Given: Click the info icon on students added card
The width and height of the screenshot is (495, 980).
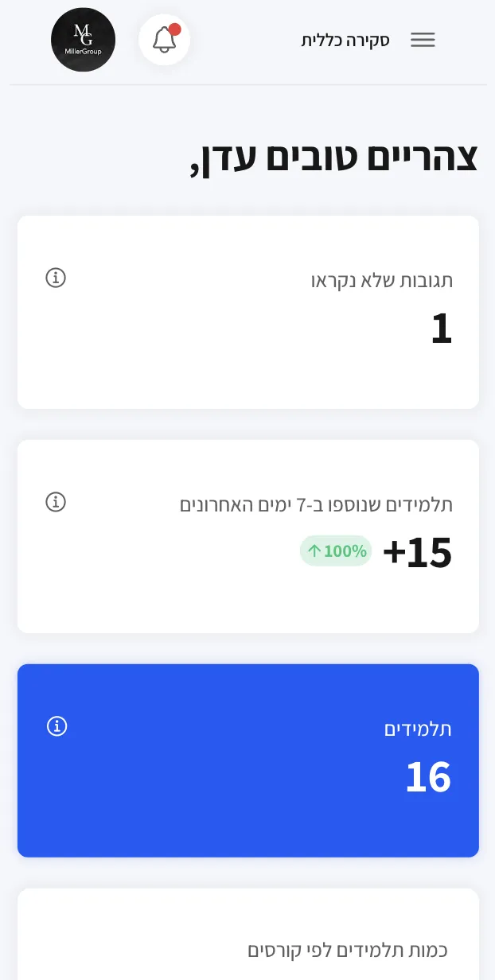Looking at the screenshot, I should point(56,502).
